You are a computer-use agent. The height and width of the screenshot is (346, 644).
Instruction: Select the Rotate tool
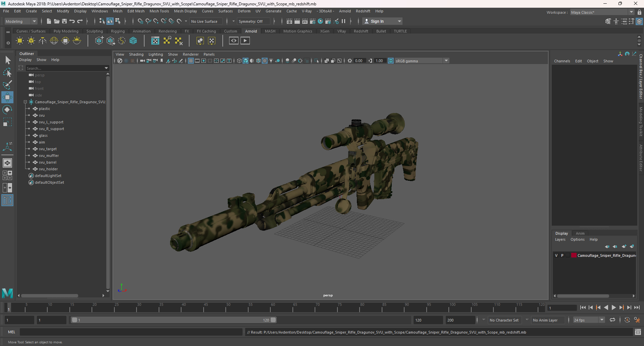tap(7, 110)
